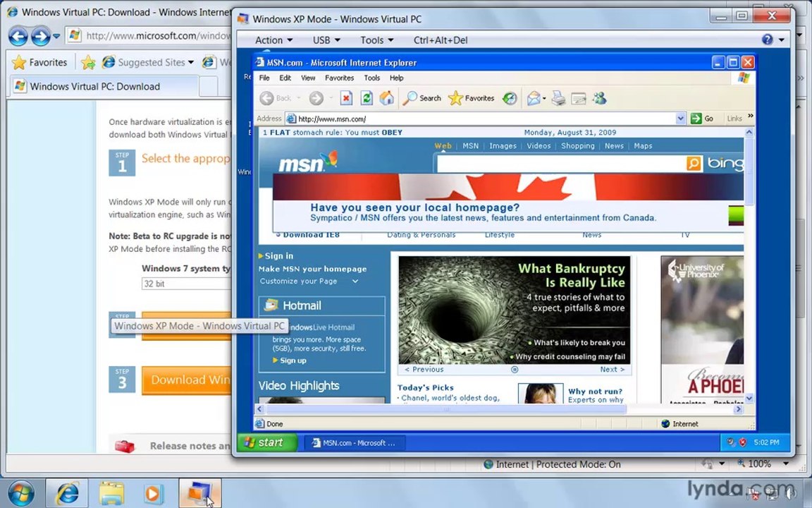The height and width of the screenshot is (508, 812).
Task: Open the Tools menu in Virtual PC
Action: 377,40
